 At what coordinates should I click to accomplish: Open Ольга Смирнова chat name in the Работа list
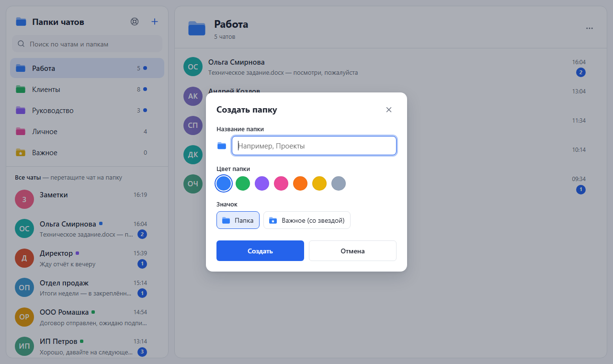[237, 62]
